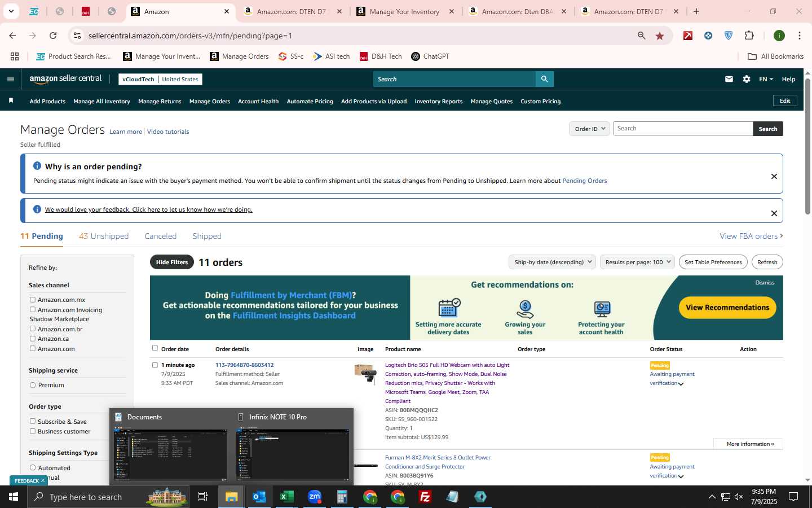Open a new browser tab
The image size is (812, 508).
[696, 11]
